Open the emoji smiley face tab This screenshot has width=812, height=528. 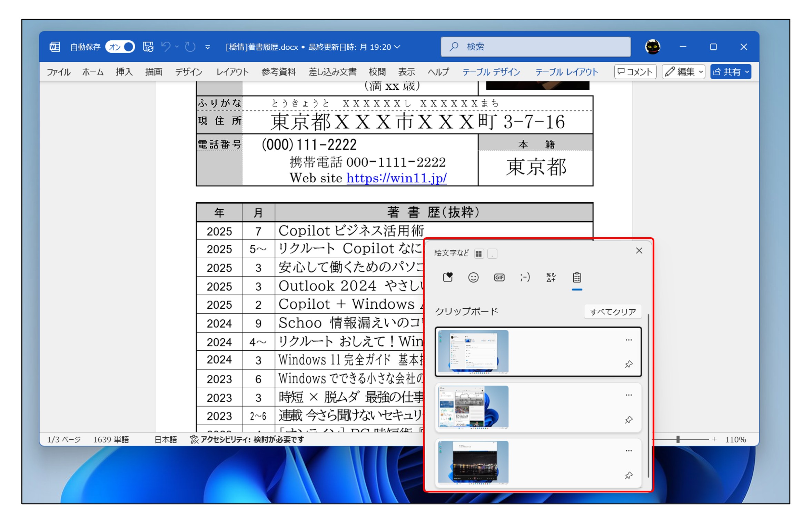coord(473,278)
